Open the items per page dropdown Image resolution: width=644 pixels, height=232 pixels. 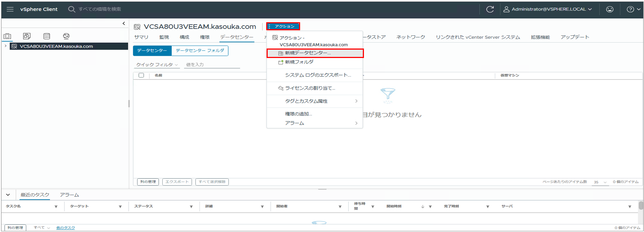click(x=600, y=182)
